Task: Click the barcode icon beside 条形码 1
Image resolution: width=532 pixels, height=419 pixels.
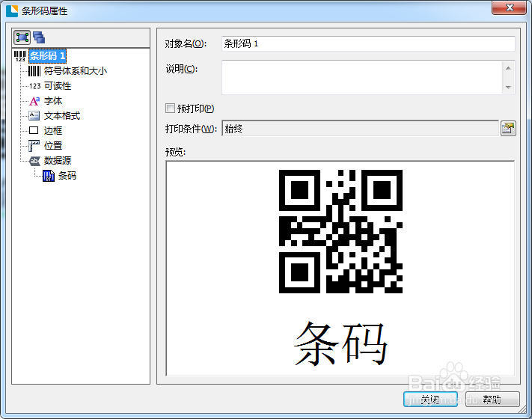Action: coord(20,56)
